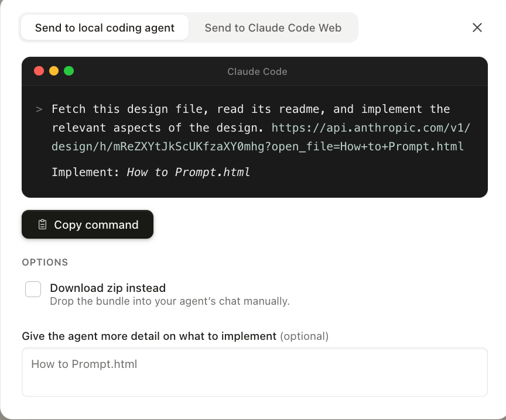
Task: Click 'Give the agent more detail' label
Action: point(149,336)
